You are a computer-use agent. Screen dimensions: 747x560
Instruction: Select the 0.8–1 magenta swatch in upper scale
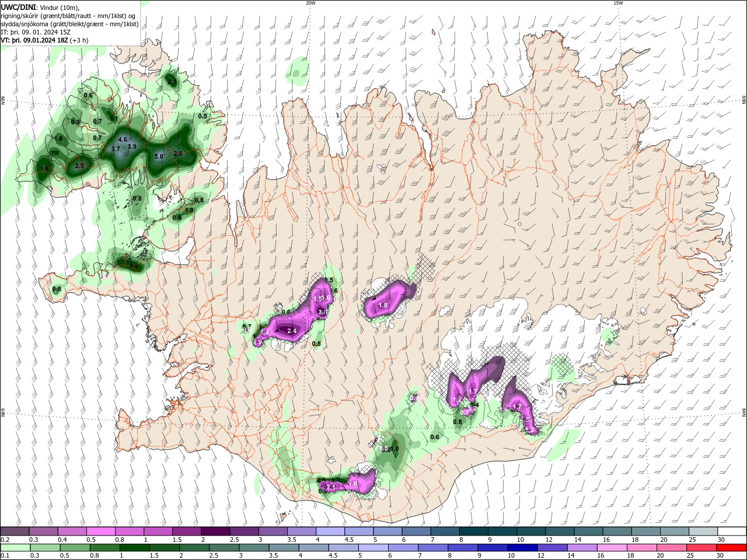(129, 531)
